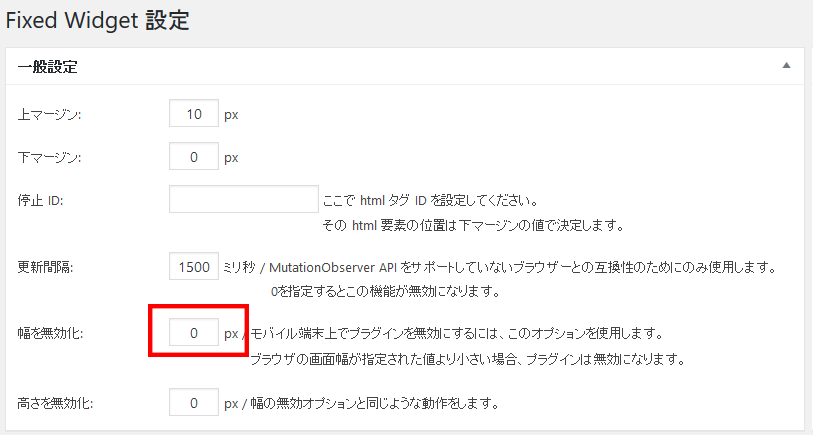Click the 高さを無効化: label
This screenshot has width=813, height=435.
pos(55,403)
